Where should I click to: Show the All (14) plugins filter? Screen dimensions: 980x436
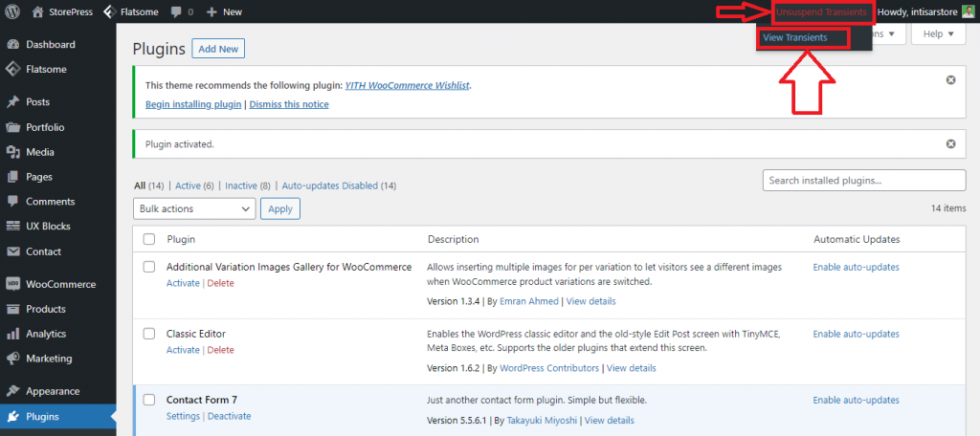click(x=148, y=185)
